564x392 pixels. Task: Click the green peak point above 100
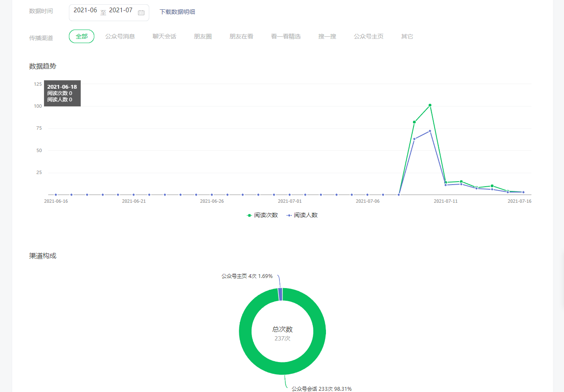click(x=430, y=105)
